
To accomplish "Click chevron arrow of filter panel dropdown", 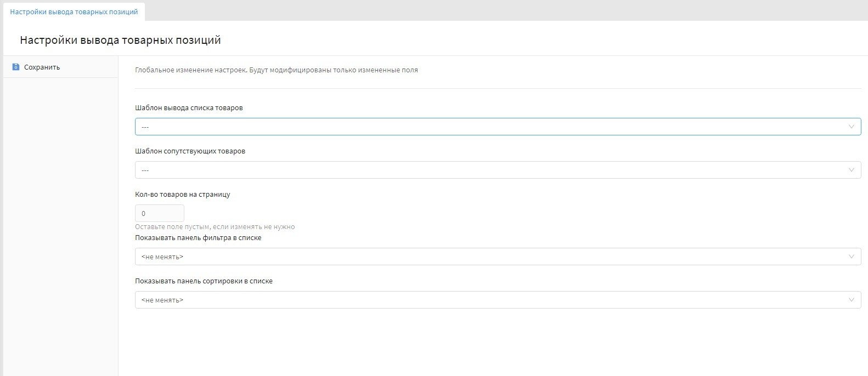I will [851, 257].
